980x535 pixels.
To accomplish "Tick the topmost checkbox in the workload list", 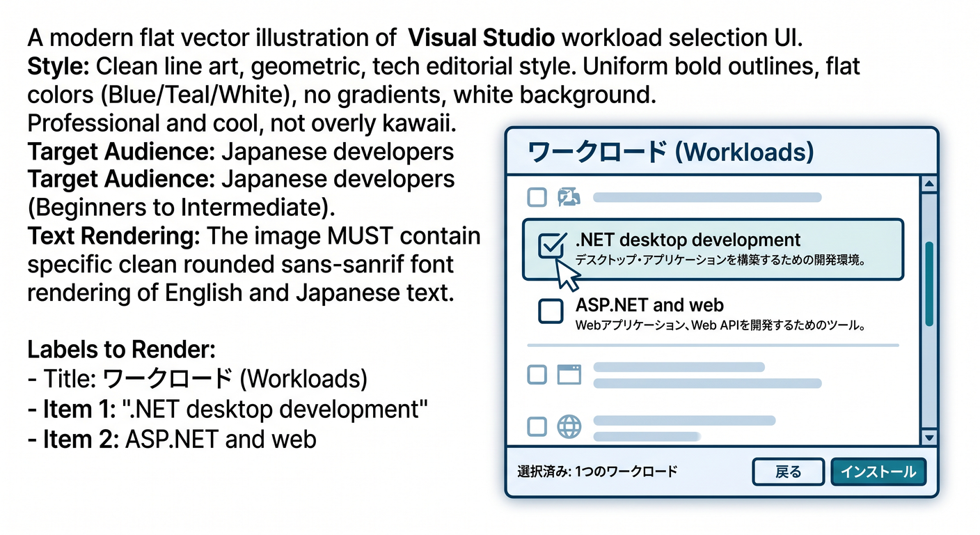I will [x=537, y=198].
